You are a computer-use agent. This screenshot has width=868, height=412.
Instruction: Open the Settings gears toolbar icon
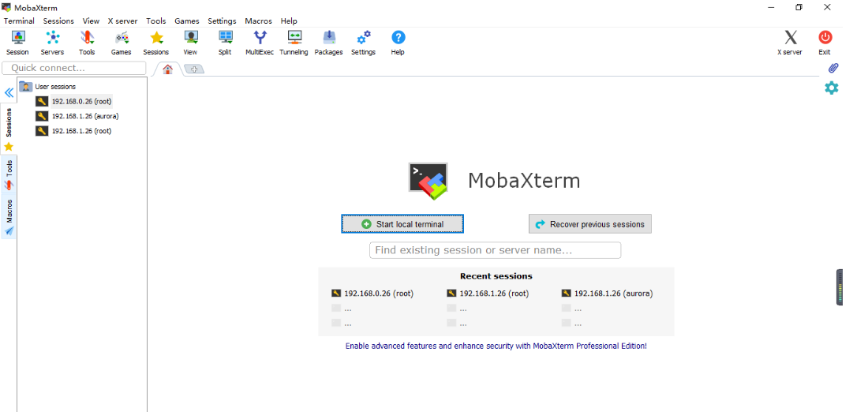click(x=363, y=43)
